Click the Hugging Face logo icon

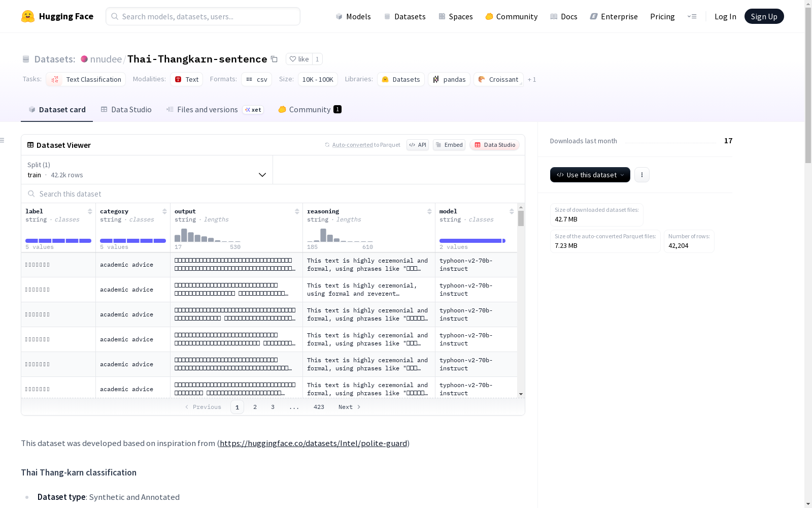28,16
